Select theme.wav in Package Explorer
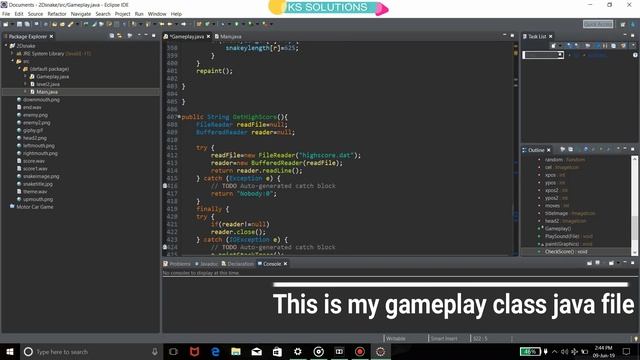Image resolution: width=640 pixels, height=360 pixels. [35, 191]
